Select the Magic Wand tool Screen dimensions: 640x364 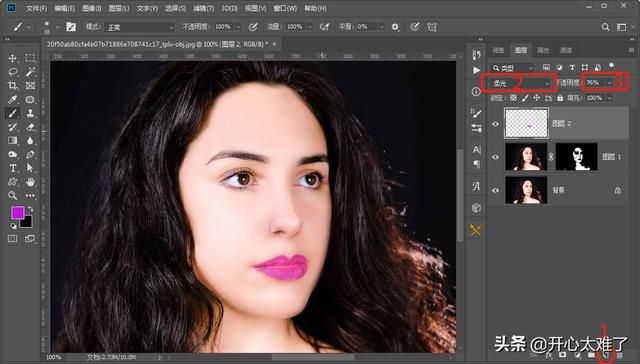pyautogui.click(x=30, y=72)
